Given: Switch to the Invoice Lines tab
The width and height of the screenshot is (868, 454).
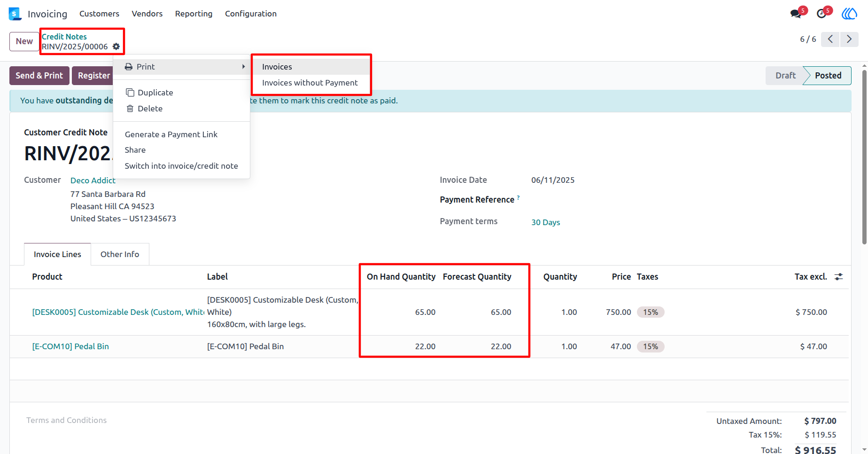Looking at the screenshot, I should tap(57, 254).
